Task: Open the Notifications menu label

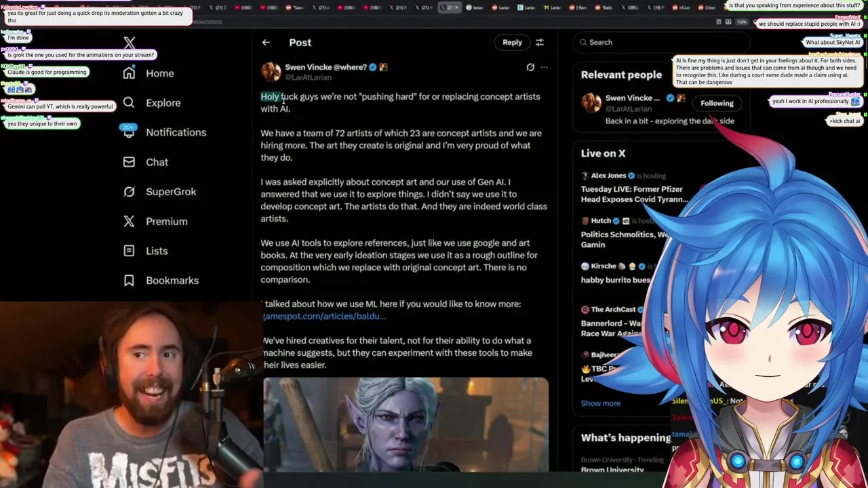Action: point(176,132)
